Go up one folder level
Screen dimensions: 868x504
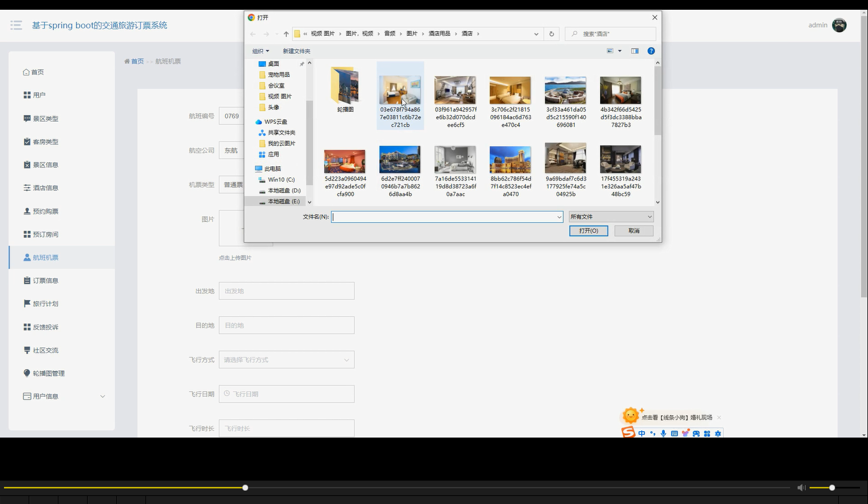pos(286,34)
